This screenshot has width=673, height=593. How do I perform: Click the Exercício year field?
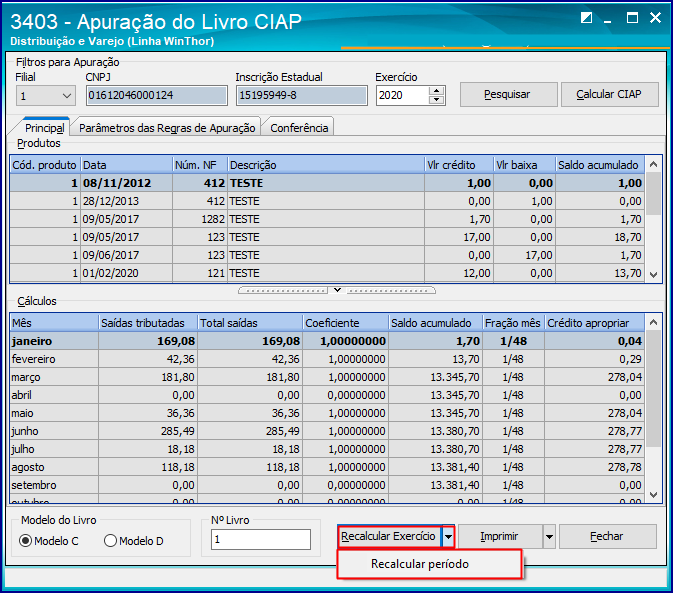pos(402,95)
